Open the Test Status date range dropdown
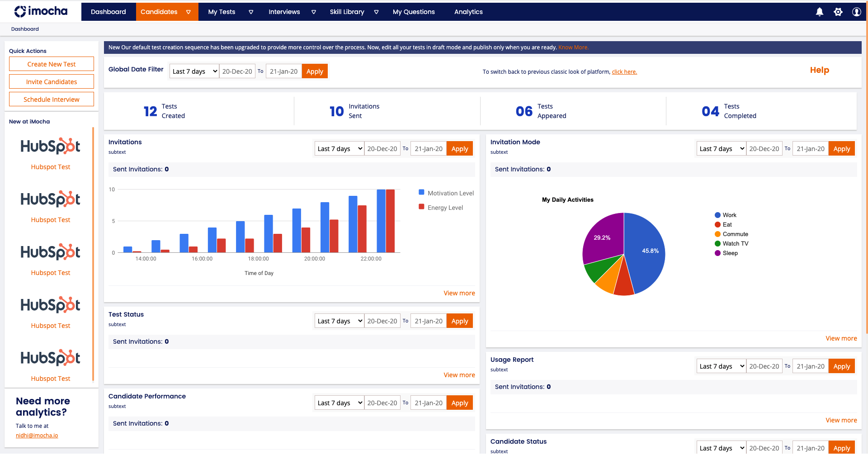This screenshot has width=868, height=455. tap(339, 321)
